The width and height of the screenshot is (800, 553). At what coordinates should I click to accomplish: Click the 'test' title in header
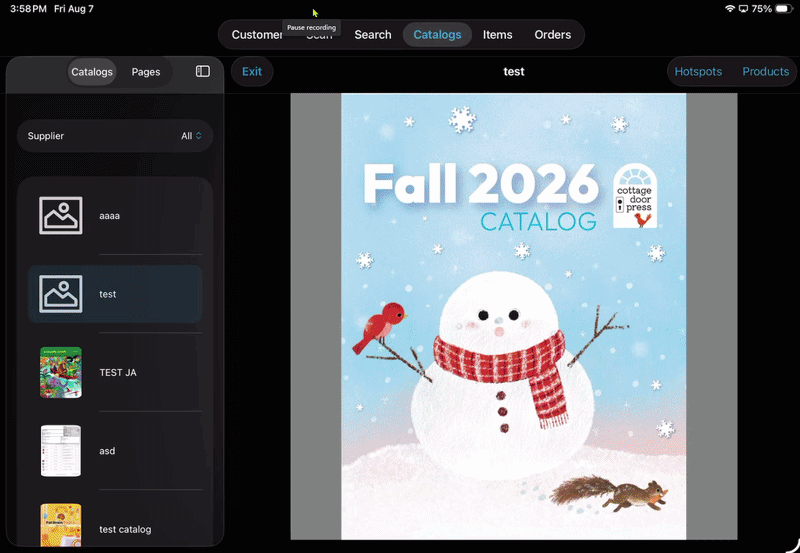[514, 71]
